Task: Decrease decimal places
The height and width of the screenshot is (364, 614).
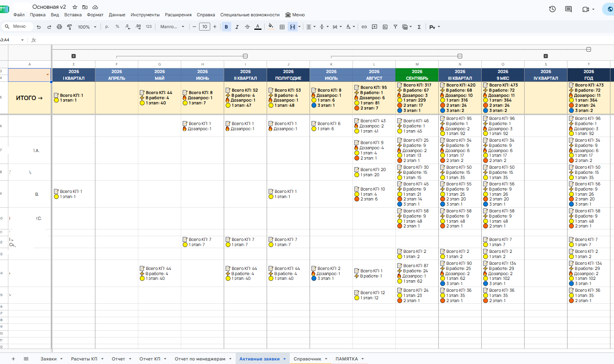Action: (128, 27)
